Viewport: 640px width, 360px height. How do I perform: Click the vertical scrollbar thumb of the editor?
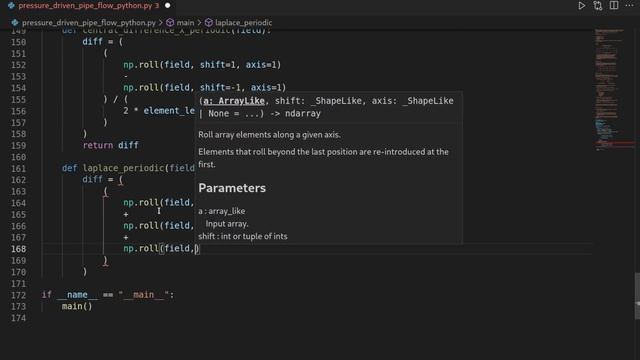pos(637,296)
